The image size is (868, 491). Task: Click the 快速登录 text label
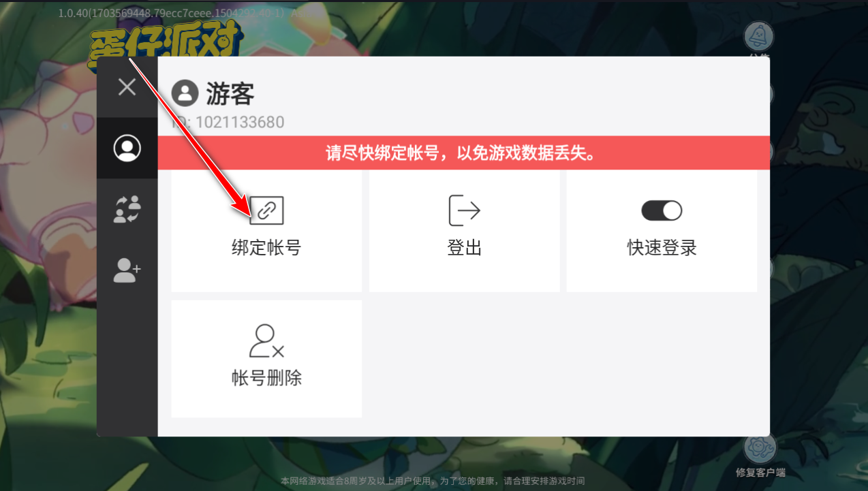coord(662,247)
